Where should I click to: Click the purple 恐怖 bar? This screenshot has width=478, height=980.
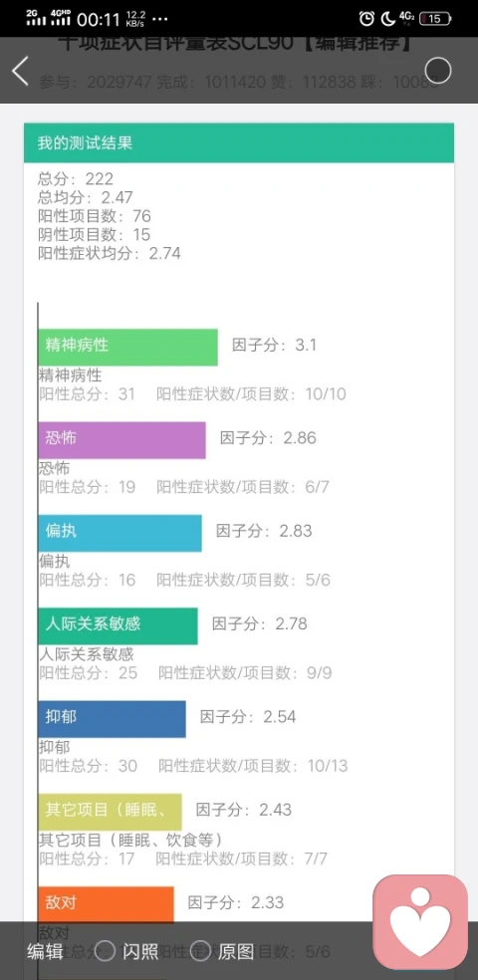[x=121, y=440]
